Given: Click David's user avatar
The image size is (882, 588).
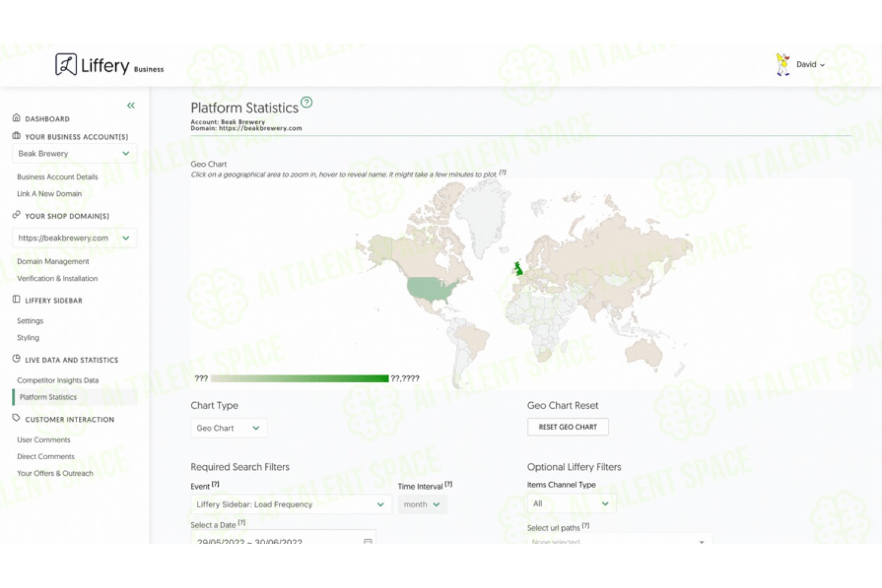Looking at the screenshot, I should pos(783,64).
